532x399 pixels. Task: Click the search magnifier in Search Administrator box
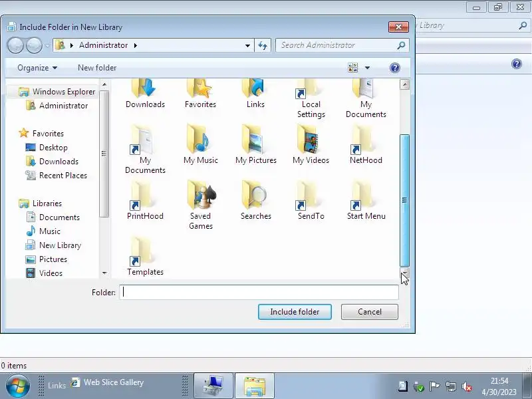click(x=401, y=45)
